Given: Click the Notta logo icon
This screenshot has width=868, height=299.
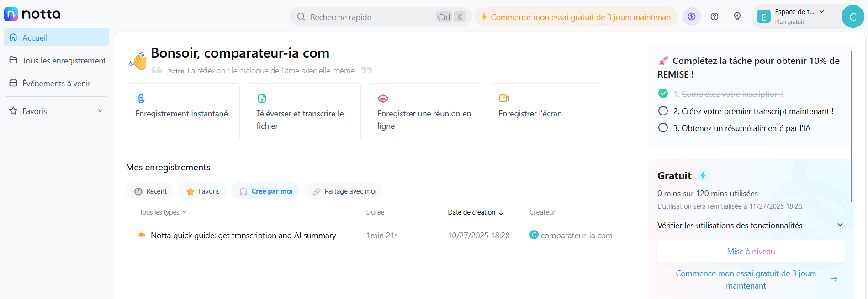Looking at the screenshot, I should [11, 14].
